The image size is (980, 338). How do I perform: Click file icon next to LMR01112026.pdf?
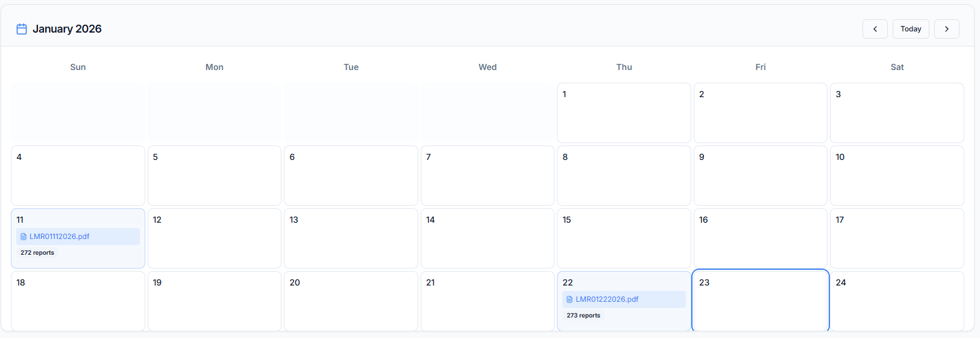click(24, 237)
